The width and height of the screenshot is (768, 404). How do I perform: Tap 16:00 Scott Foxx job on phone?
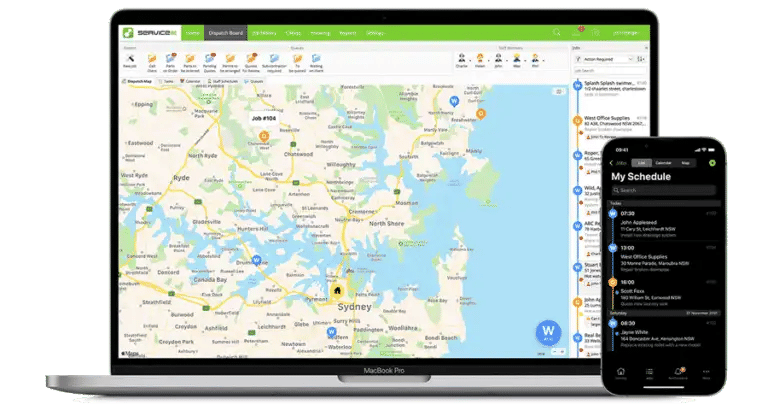(x=664, y=293)
